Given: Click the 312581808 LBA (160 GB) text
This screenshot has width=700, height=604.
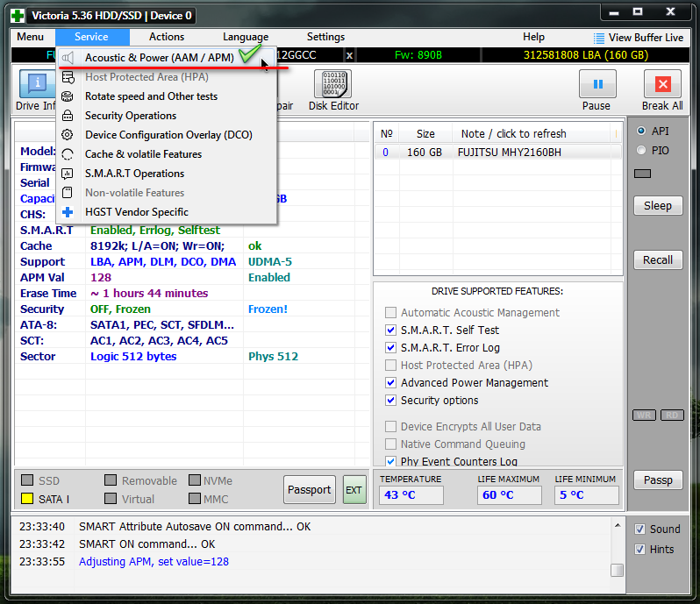Looking at the screenshot, I should (x=586, y=55).
